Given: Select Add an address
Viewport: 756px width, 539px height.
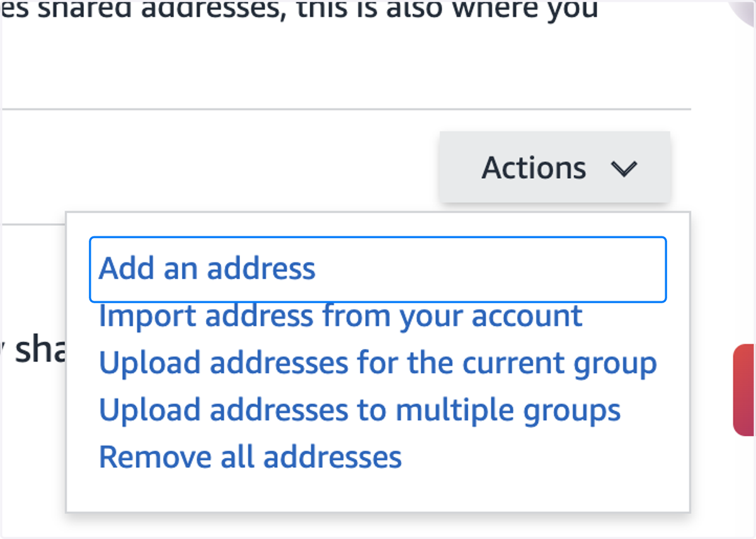Looking at the screenshot, I should pos(378,269).
